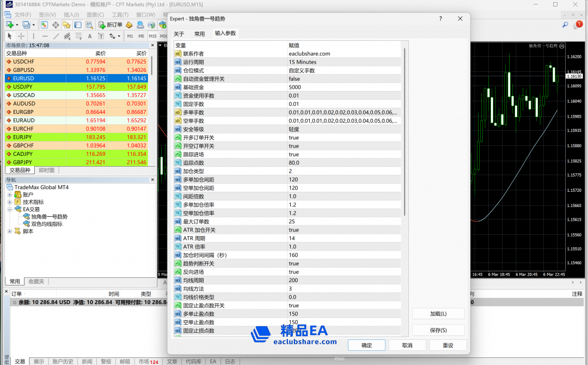Screen dimensions: 588x365
Task: Pick the trendline drawing tool
Action: pos(56,36)
